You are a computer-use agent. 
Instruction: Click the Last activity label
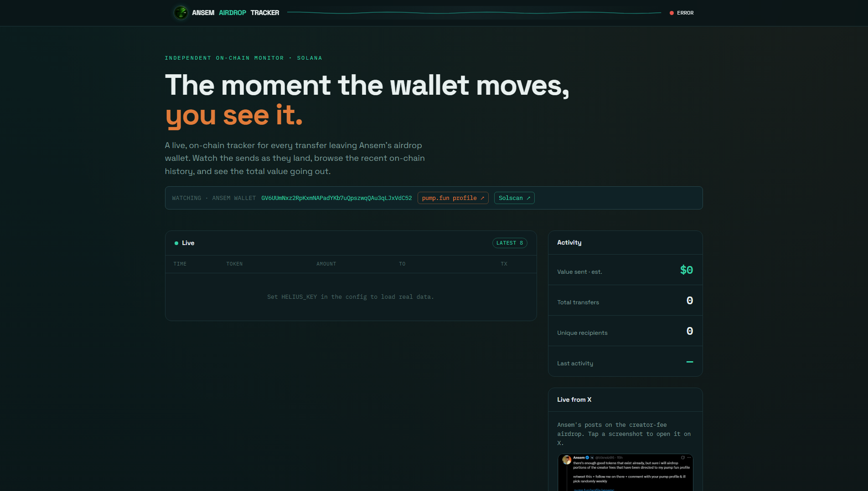coord(575,363)
